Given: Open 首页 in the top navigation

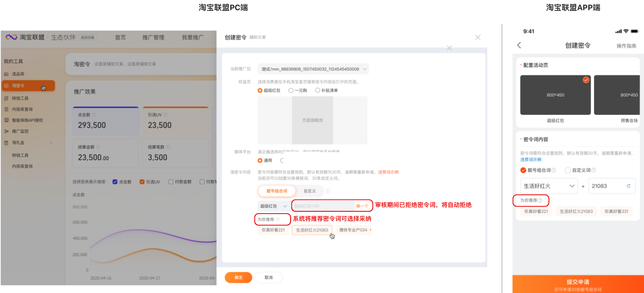Looking at the screenshot, I should (x=120, y=37).
